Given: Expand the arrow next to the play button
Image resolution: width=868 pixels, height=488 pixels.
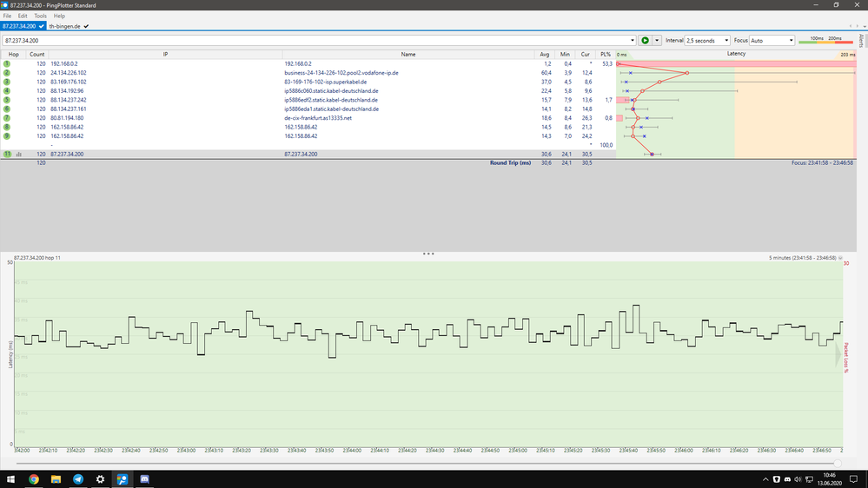Looking at the screenshot, I should click(658, 40).
